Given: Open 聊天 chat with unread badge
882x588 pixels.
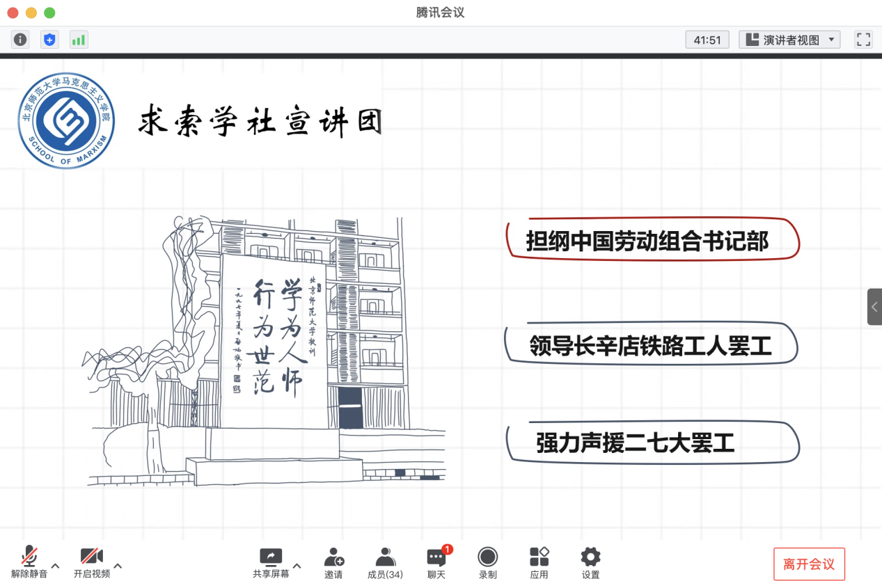Looking at the screenshot, I should 436,562.
